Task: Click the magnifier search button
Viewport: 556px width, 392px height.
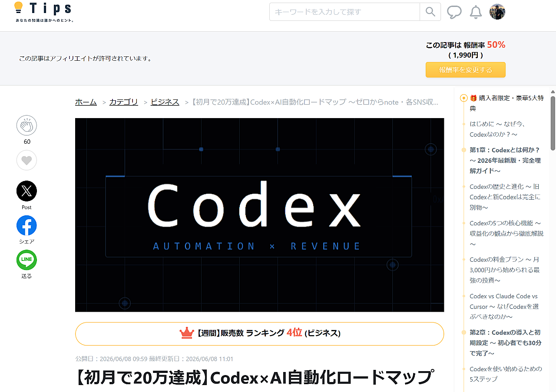Action: (430, 12)
